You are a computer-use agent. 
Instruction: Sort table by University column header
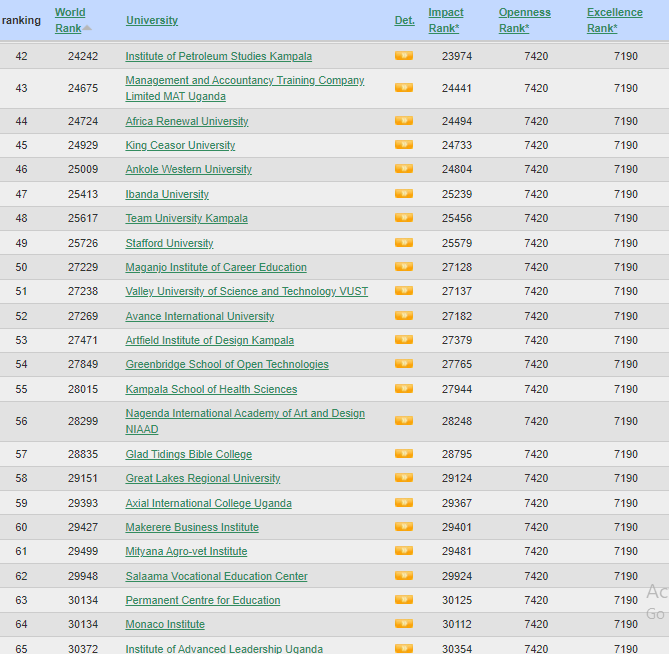[152, 20]
